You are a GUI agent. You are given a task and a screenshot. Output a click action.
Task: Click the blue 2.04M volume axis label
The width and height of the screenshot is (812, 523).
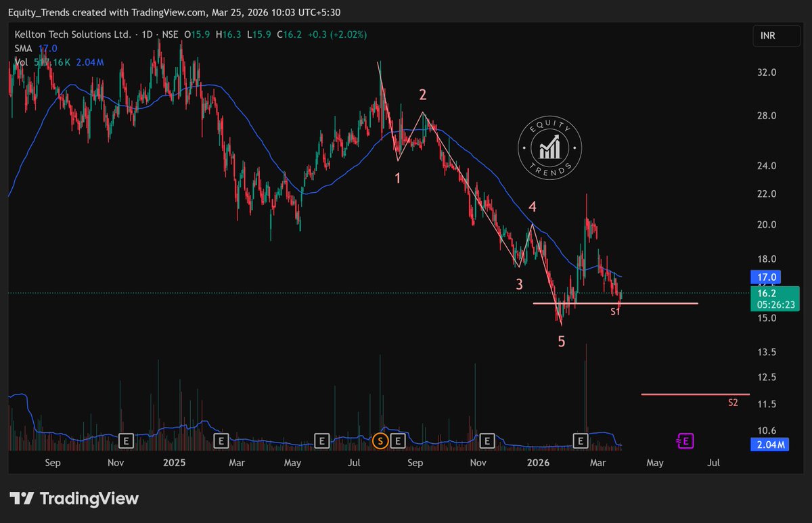[771, 445]
